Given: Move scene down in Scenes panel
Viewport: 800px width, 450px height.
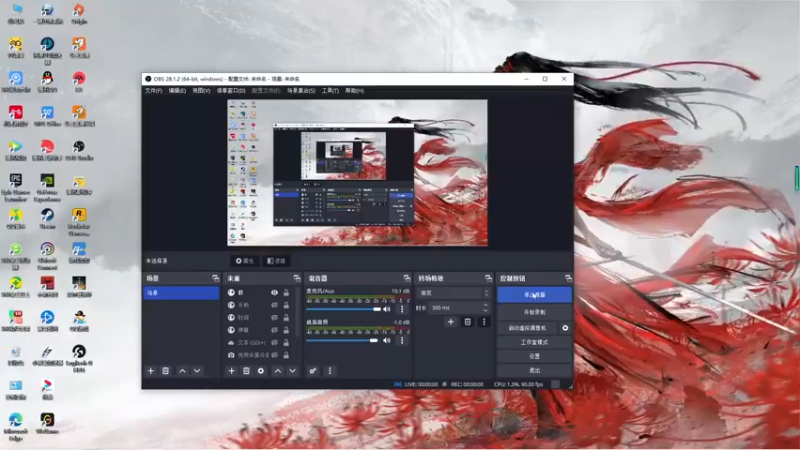Looking at the screenshot, I should [197, 371].
